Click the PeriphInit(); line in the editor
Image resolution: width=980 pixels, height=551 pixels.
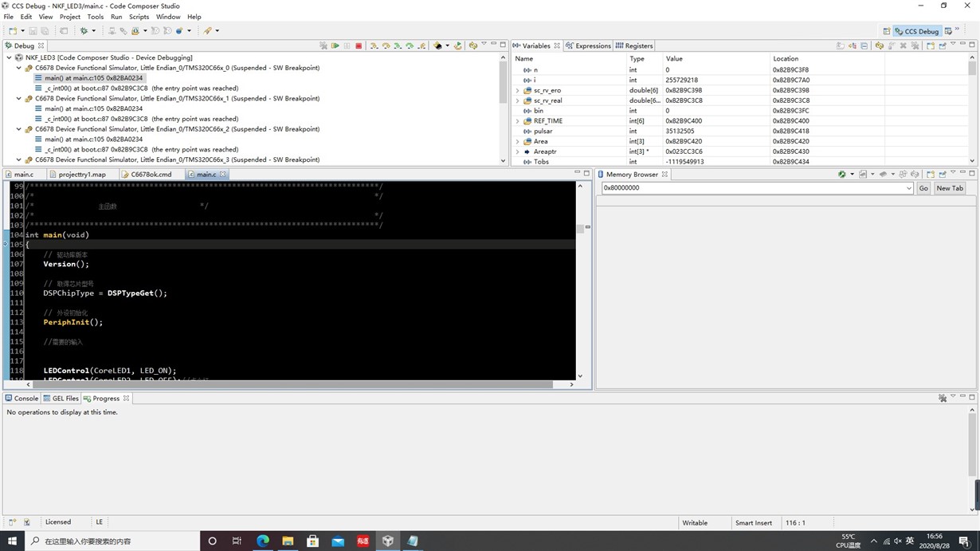tap(73, 322)
